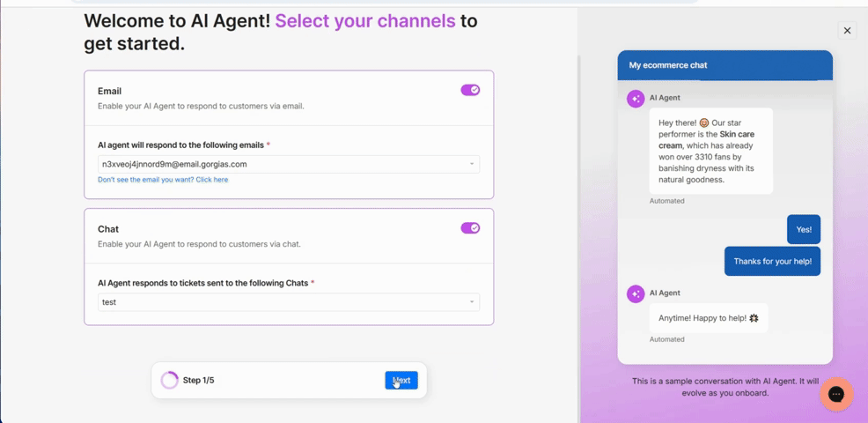Click the step 1/5 circular progress indicator
This screenshot has width=868, height=423.
(x=169, y=381)
